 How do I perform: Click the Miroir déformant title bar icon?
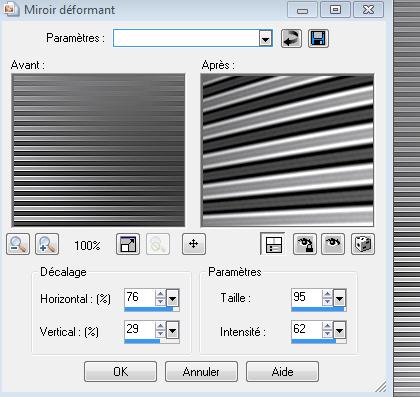click(x=11, y=9)
